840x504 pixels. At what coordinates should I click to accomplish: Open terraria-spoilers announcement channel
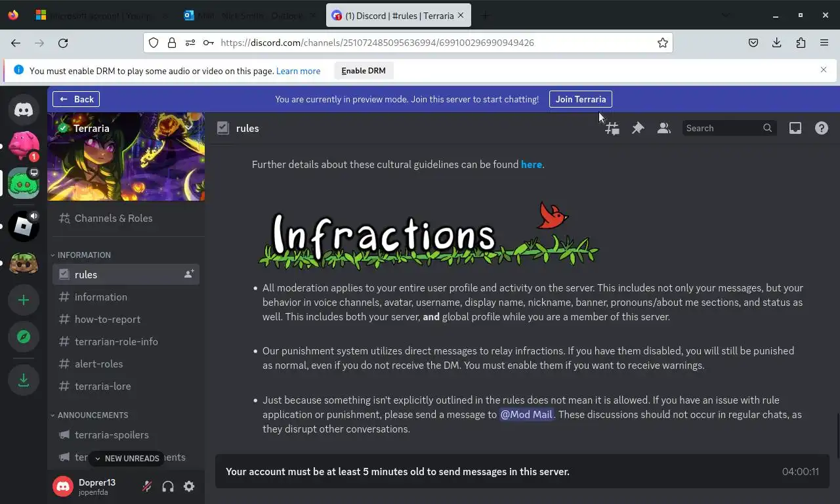(x=126, y=434)
